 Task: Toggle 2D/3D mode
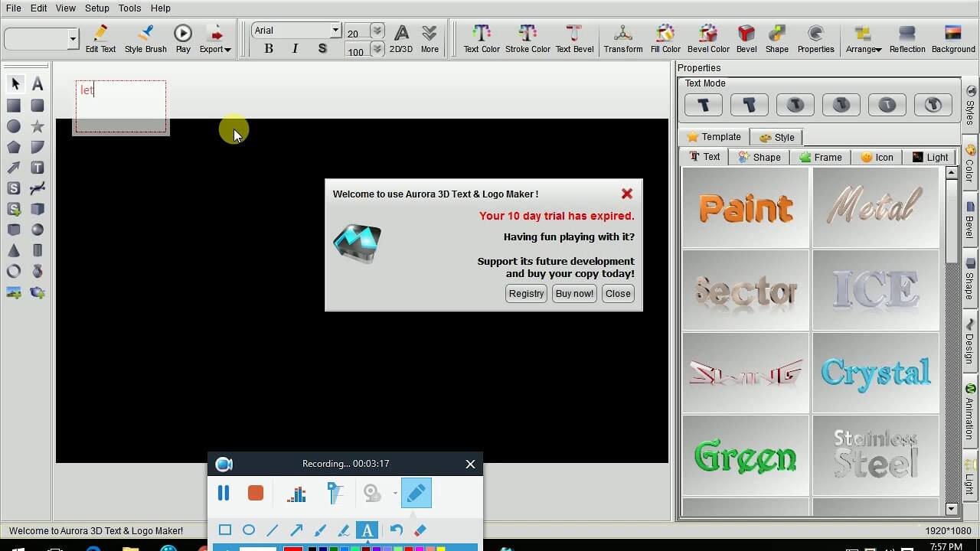401,39
